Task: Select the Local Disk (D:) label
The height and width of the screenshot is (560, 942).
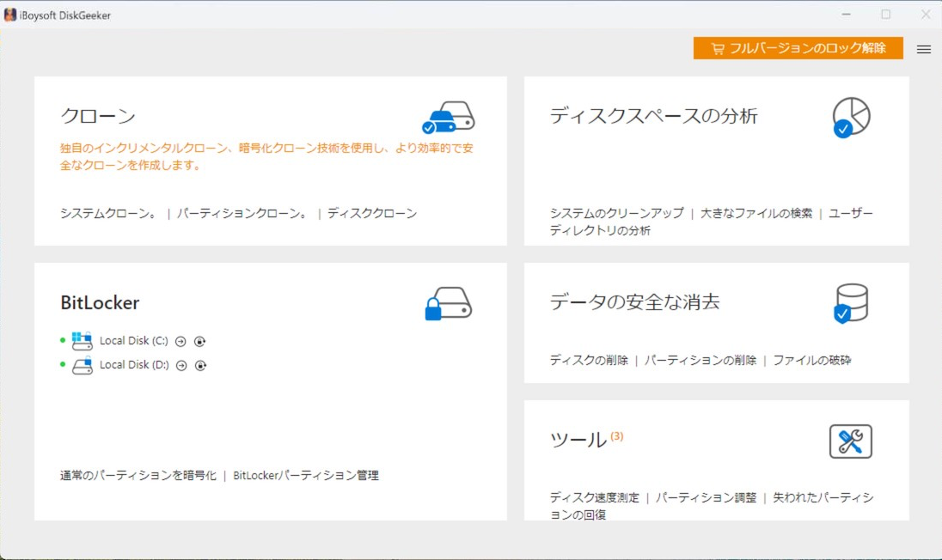Action: (134, 365)
